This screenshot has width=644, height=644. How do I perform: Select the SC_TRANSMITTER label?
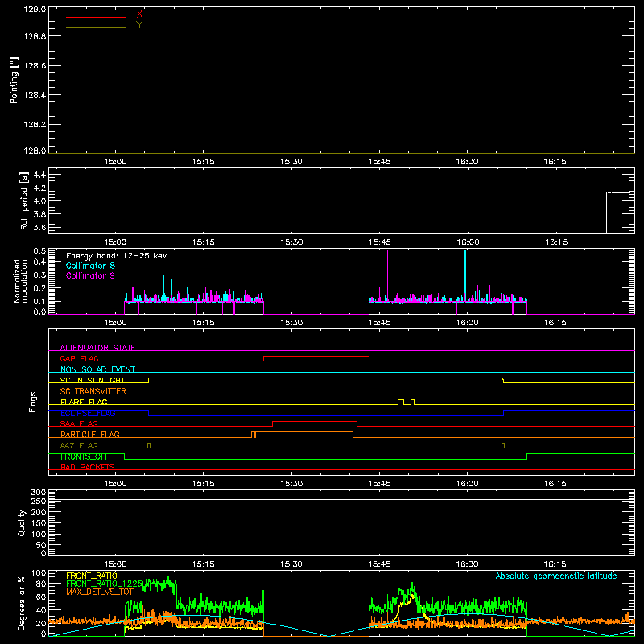(x=93, y=391)
